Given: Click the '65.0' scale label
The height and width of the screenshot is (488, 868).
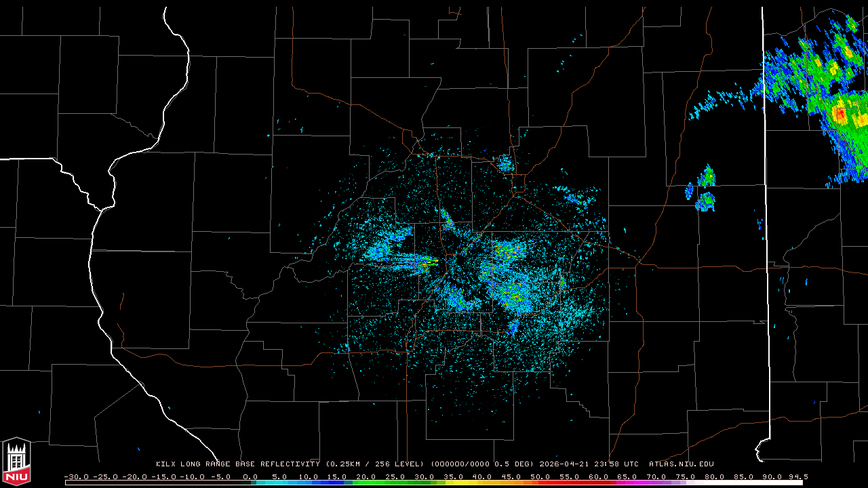Looking at the screenshot, I should [x=629, y=476].
